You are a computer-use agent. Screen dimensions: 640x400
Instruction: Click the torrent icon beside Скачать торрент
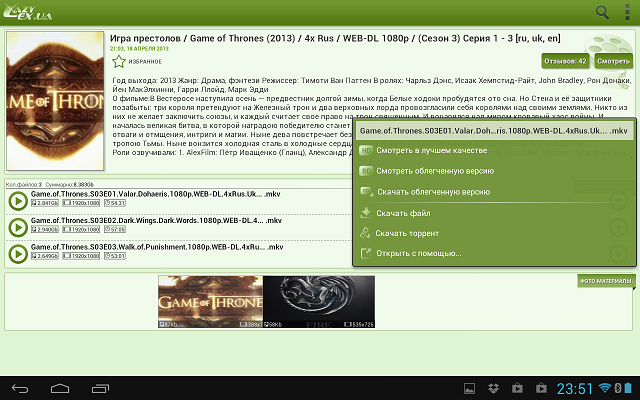(365, 233)
